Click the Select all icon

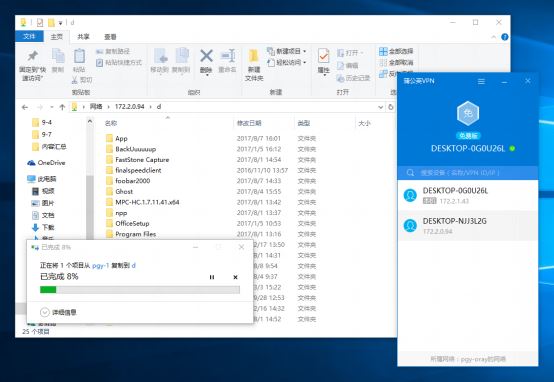pos(383,51)
